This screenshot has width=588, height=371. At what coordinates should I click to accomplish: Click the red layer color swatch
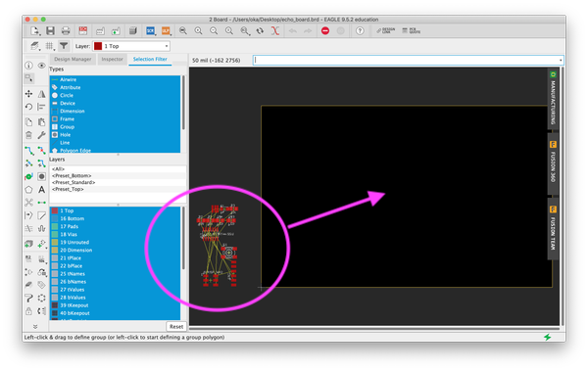pos(98,46)
